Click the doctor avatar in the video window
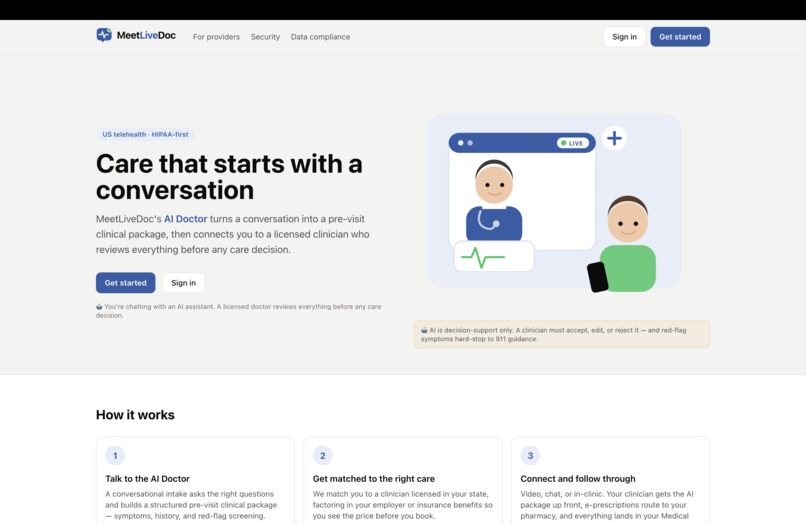The image size is (806, 524). (494, 200)
